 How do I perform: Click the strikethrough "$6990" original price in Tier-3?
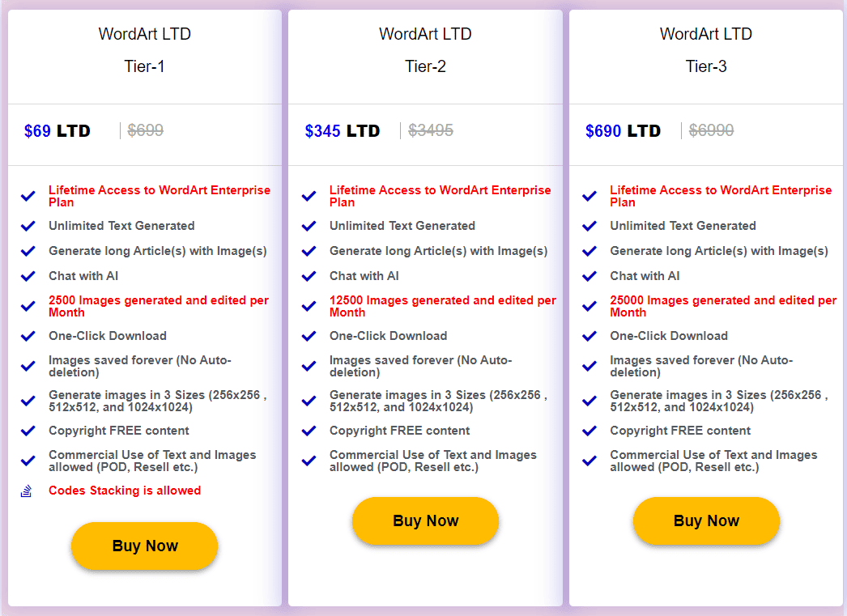point(710,130)
